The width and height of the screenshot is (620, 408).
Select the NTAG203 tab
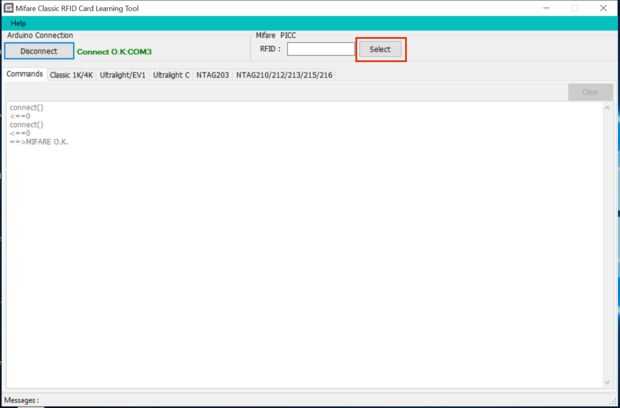tap(213, 75)
